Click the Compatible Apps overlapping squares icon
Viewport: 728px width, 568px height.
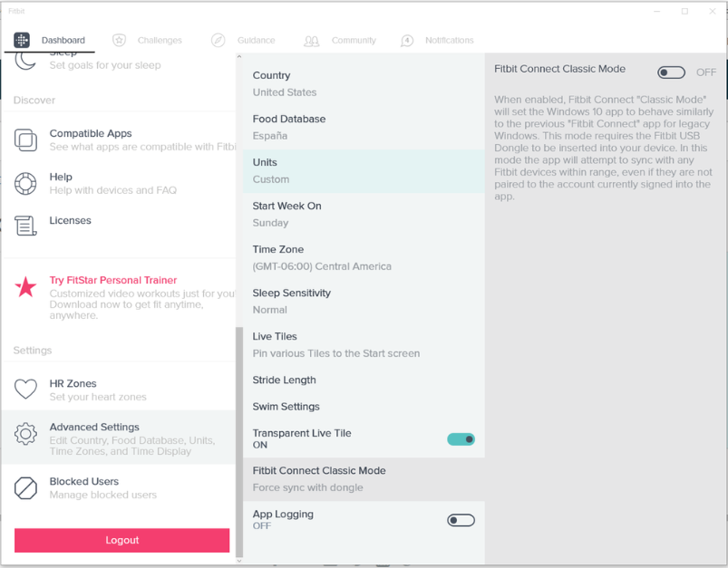coord(25,140)
